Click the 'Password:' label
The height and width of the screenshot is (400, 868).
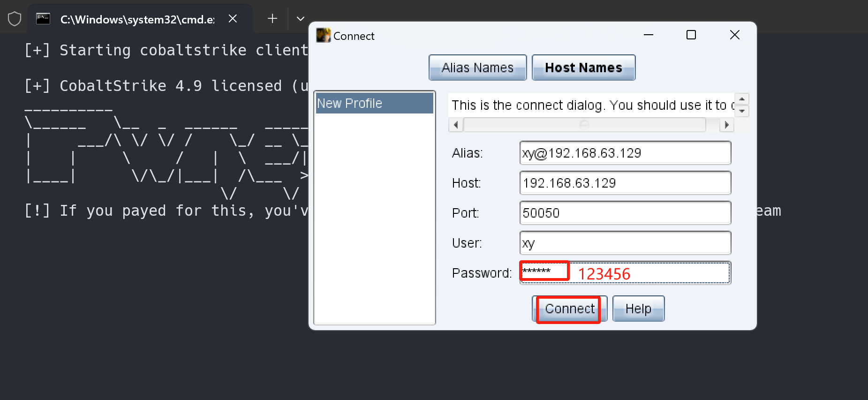[x=482, y=273]
